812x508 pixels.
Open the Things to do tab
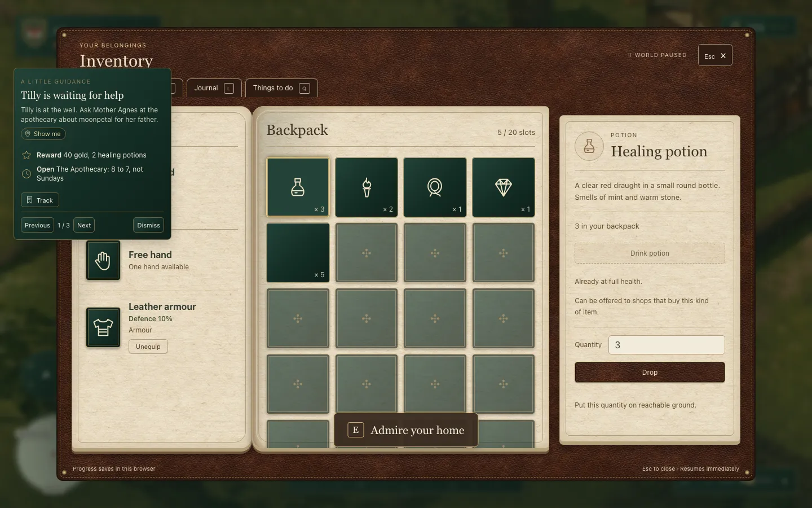tap(281, 88)
